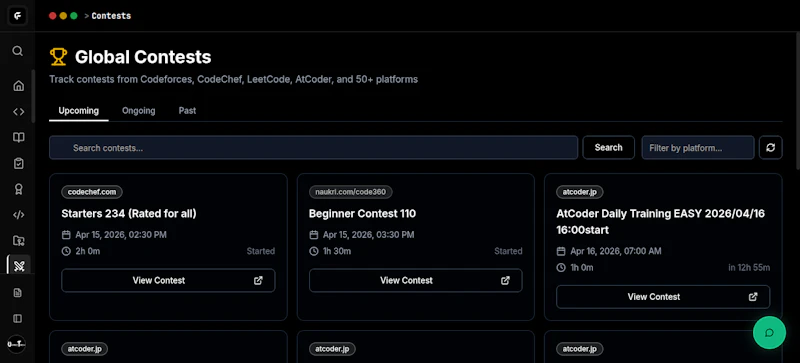
Task: Click Started status on Beginner Contest 110 card
Action: [x=508, y=251]
